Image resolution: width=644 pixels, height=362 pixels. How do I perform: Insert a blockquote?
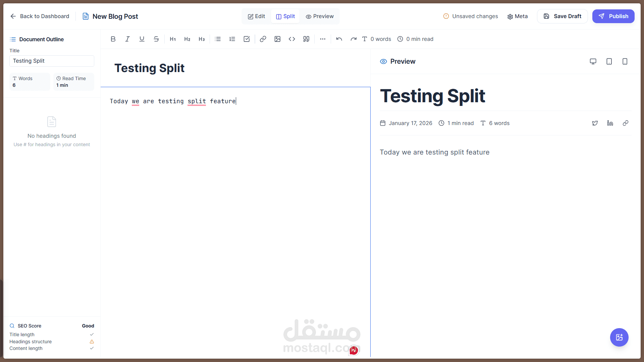pyautogui.click(x=306, y=39)
